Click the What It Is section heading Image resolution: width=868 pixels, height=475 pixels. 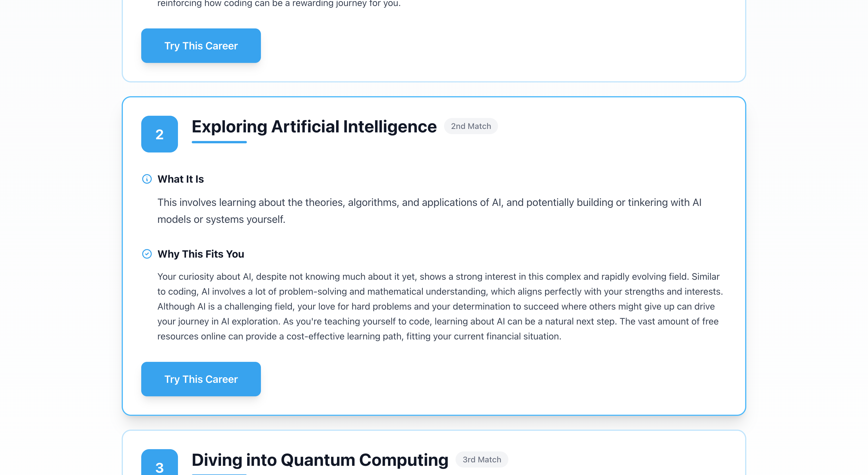181,179
